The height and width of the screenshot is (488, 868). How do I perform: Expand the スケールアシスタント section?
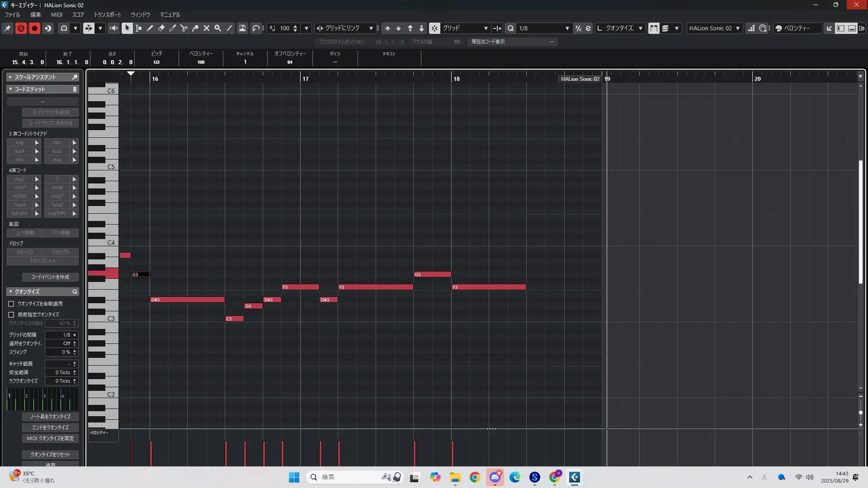click(x=10, y=77)
